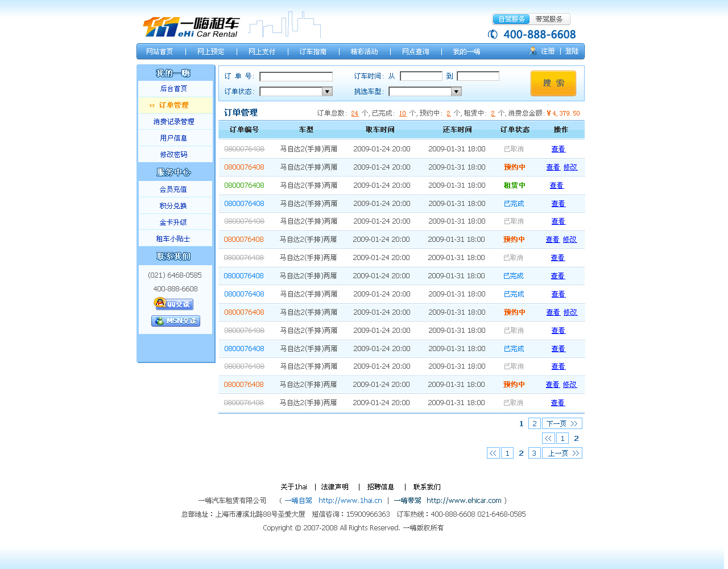Click the 取车时间 column header
This screenshot has width=728, height=569.
[380, 130]
